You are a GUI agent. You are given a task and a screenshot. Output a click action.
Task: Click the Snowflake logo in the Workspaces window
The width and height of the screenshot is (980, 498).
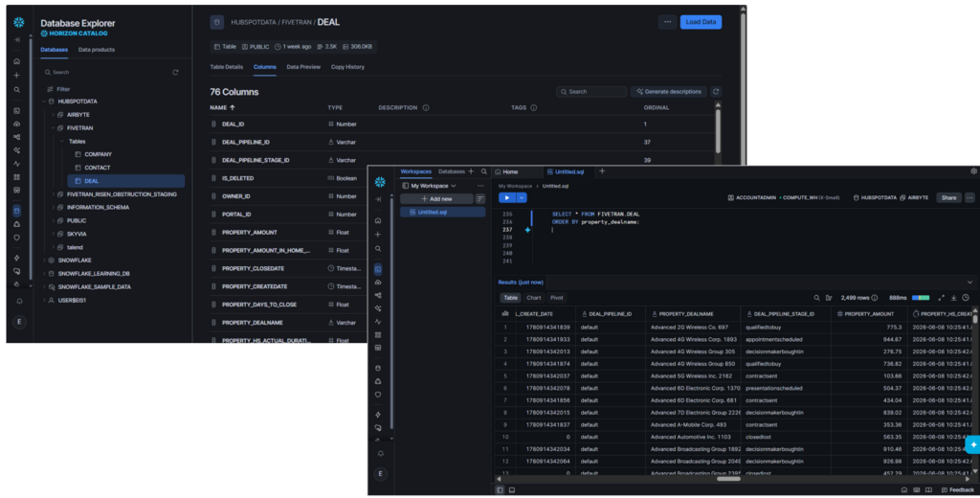pos(380,182)
